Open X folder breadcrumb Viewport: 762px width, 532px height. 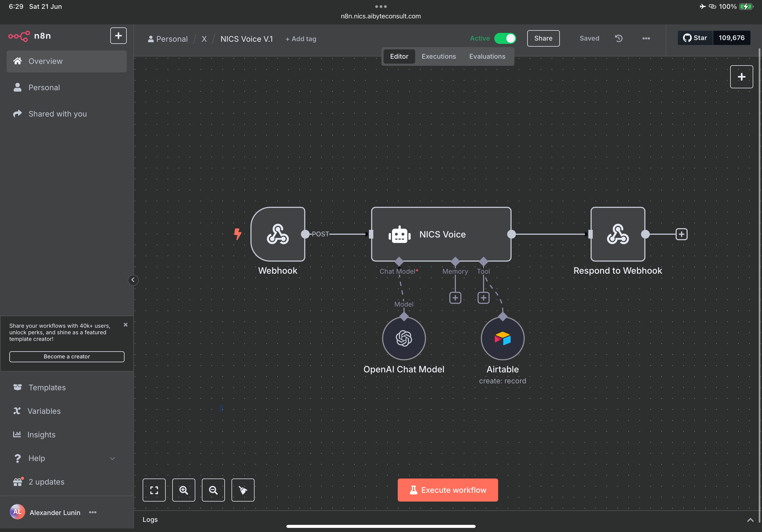(204, 39)
